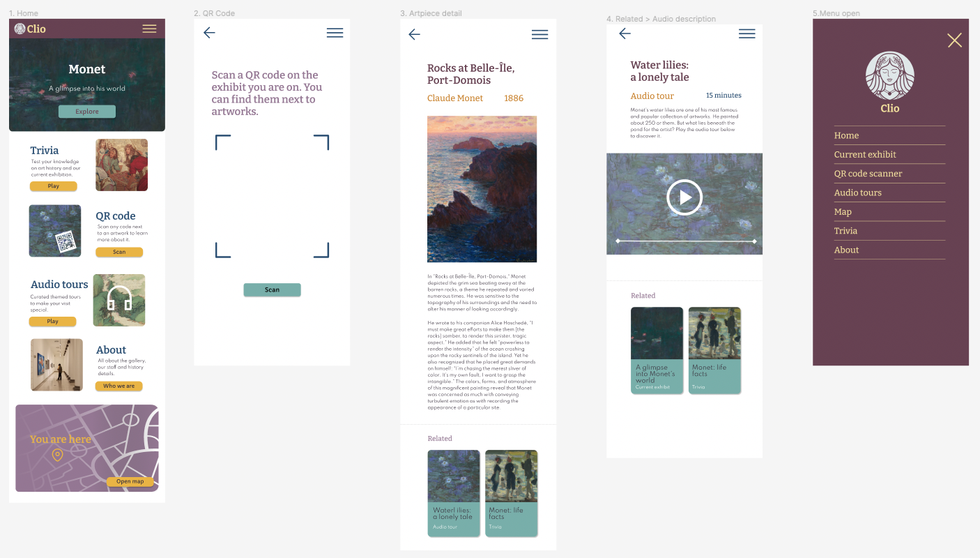
Task: Click the Rocks at Belle-Île, Port-Domois title
Action: [471, 74]
